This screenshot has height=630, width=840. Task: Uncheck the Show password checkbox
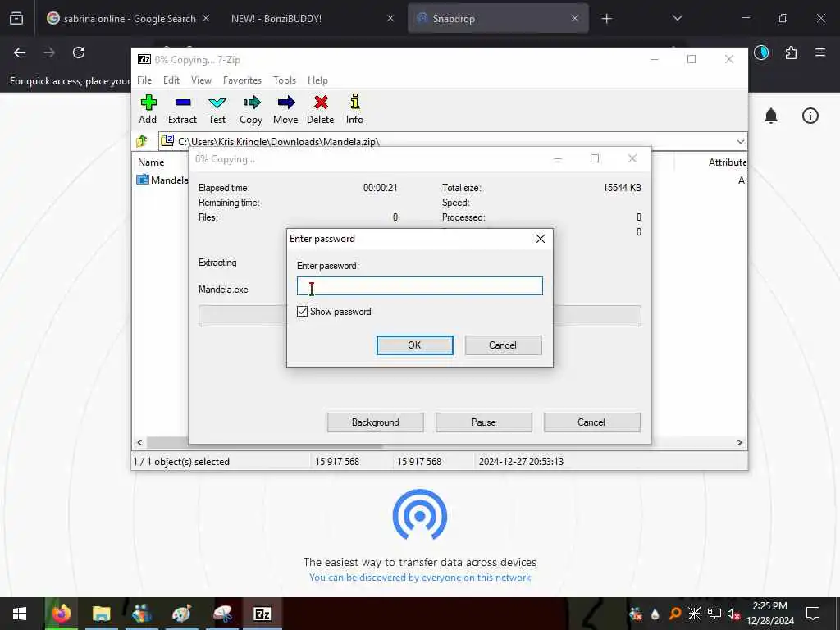[x=302, y=311]
